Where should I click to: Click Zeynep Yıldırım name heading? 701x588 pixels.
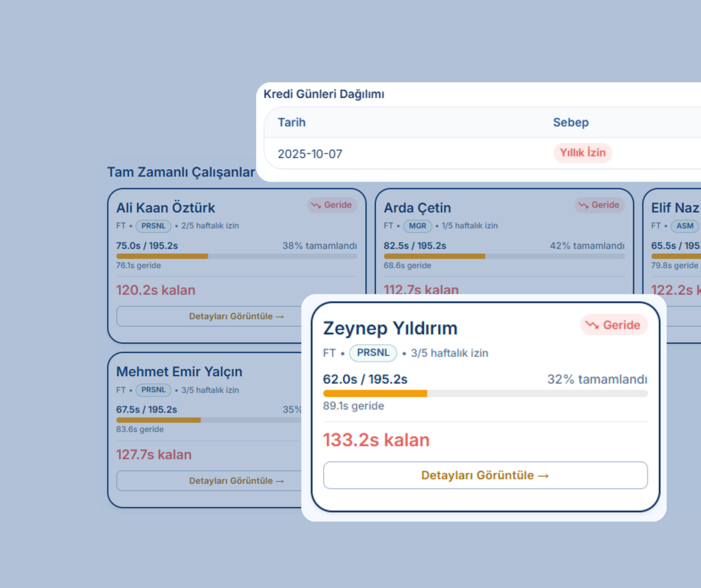click(x=390, y=328)
